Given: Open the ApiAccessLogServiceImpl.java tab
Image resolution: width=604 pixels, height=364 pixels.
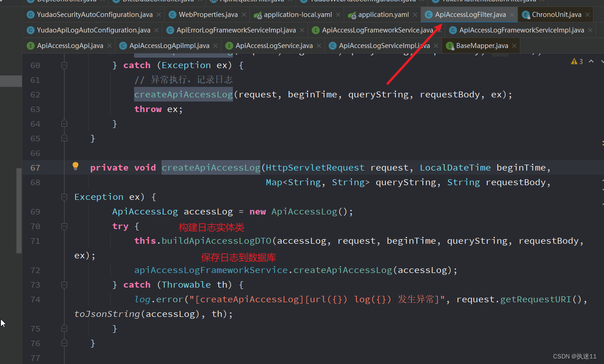Looking at the screenshot, I should pos(384,46).
